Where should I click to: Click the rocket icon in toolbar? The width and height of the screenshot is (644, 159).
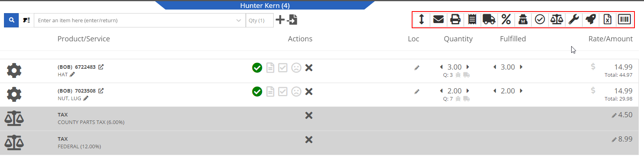click(x=591, y=19)
